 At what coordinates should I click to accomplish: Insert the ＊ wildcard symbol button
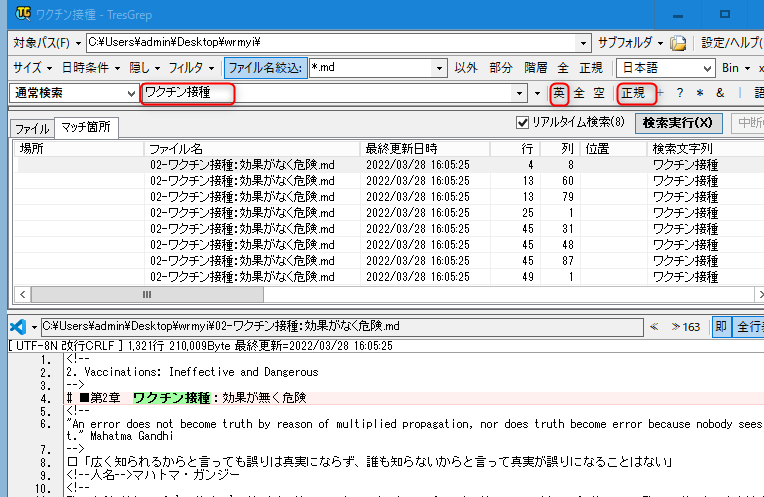[700, 93]
